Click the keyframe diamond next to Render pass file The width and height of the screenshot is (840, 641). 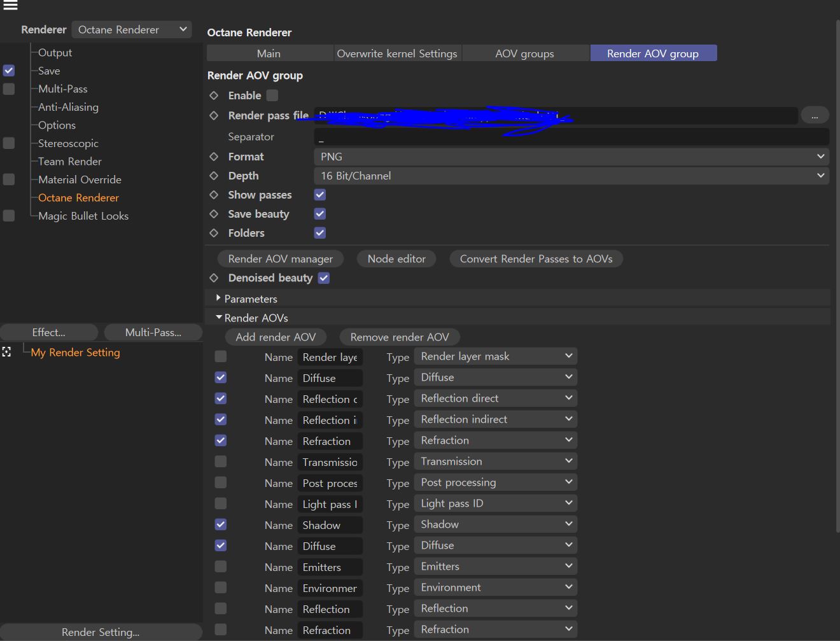point(214,115)
